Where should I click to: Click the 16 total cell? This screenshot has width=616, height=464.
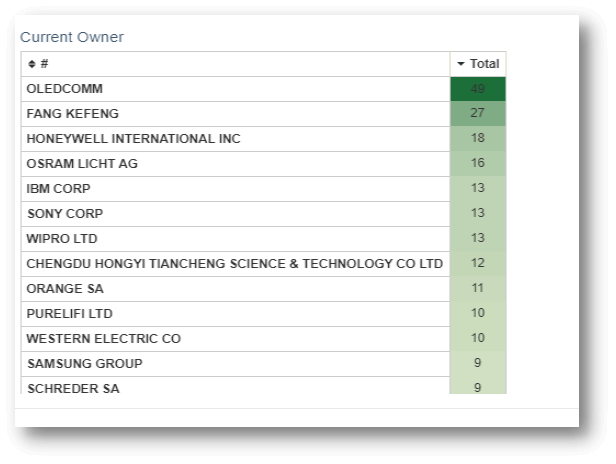point(478,163)
